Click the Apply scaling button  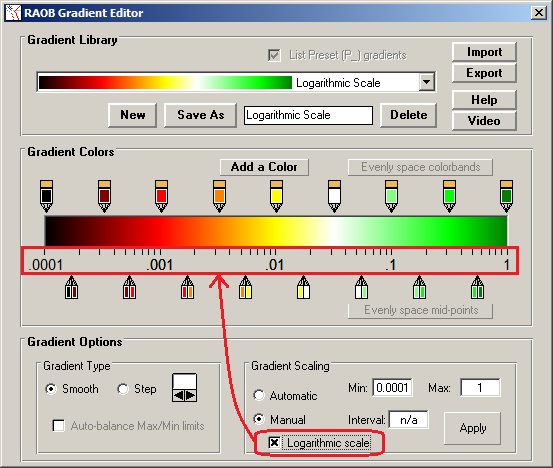472,428
